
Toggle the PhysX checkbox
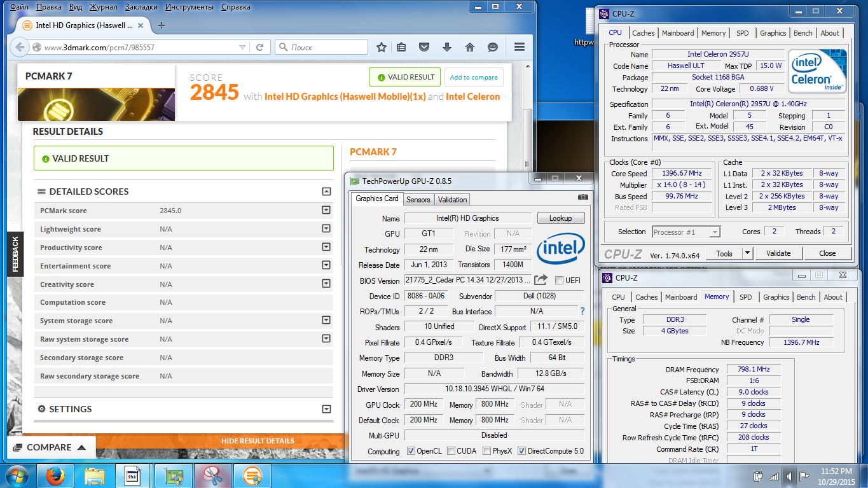[x=486, y=451]
